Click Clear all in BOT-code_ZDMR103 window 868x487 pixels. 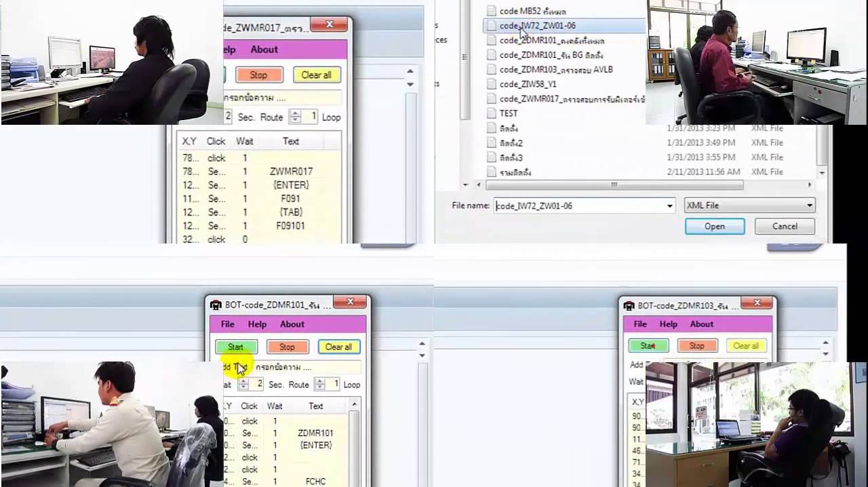pyautogui.click(x=746, y=346)
